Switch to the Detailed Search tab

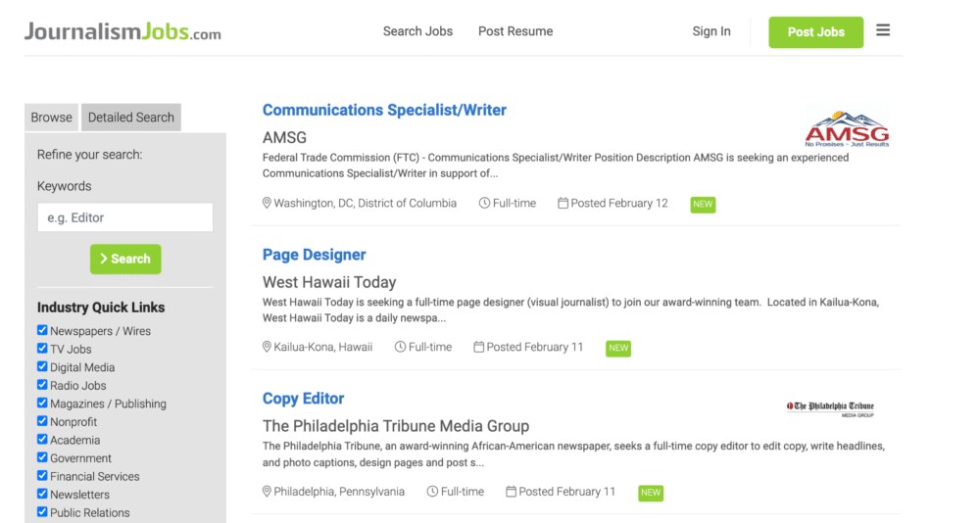click(131, 118)
